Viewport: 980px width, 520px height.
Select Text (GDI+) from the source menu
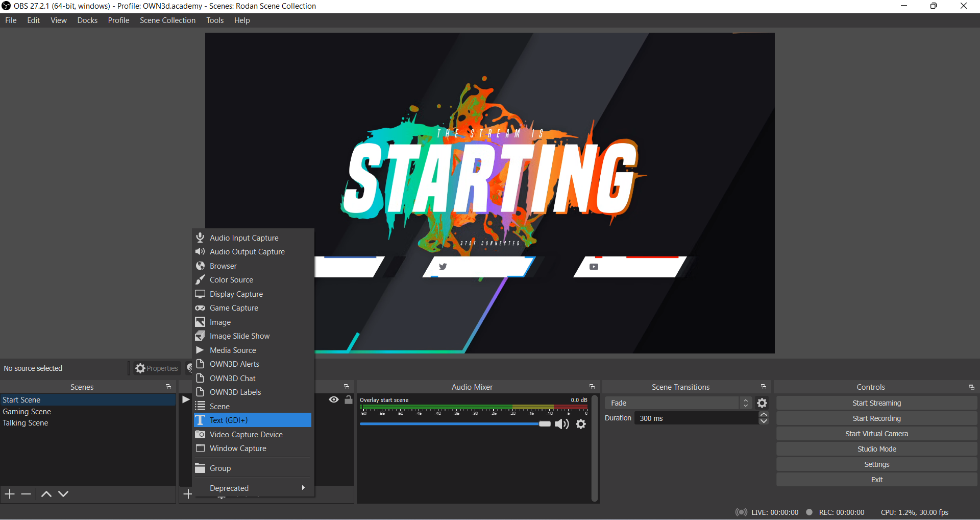pos(253,420)
